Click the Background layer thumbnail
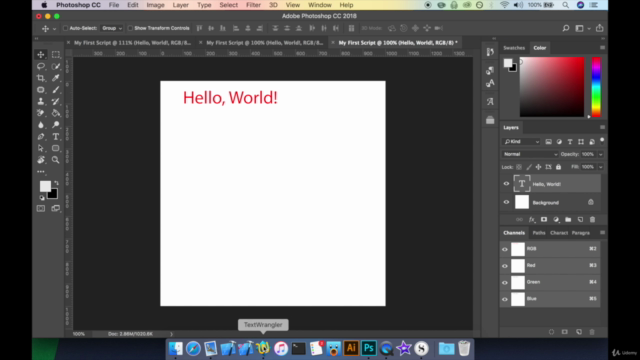The height and width of the screenshot is (360, 640). 522,202
